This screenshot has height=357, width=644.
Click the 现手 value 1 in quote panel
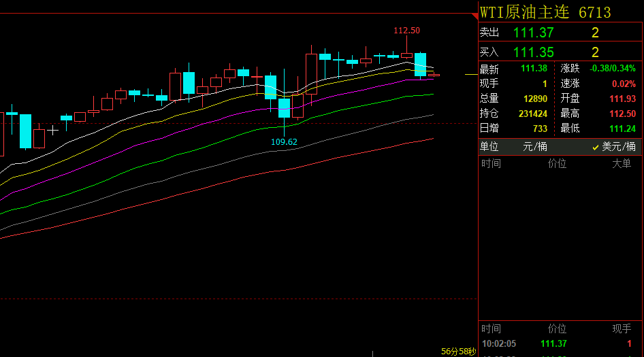point(545,84)
